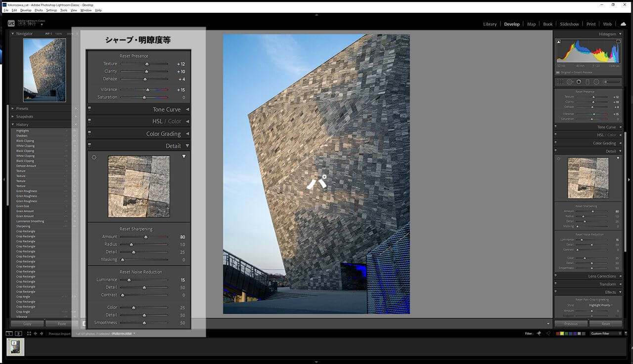Set Navigator zoom to FIT
The image size is (633, 364).
48,34
